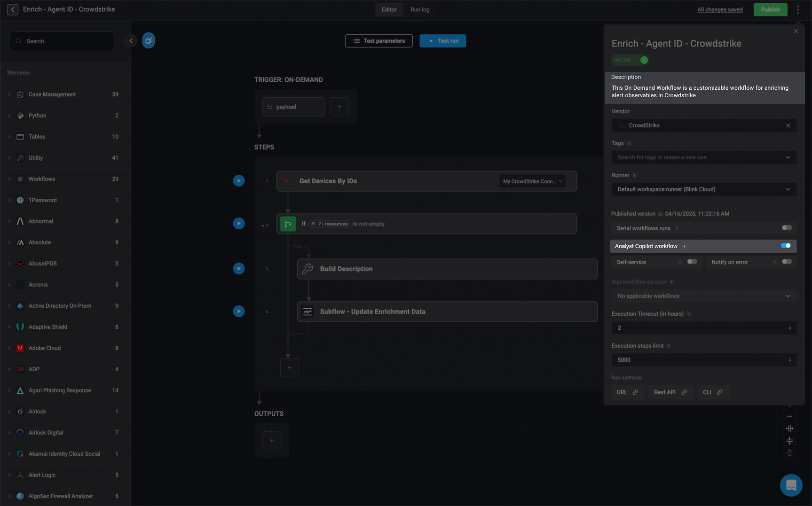Run the Build Description step

239,269
